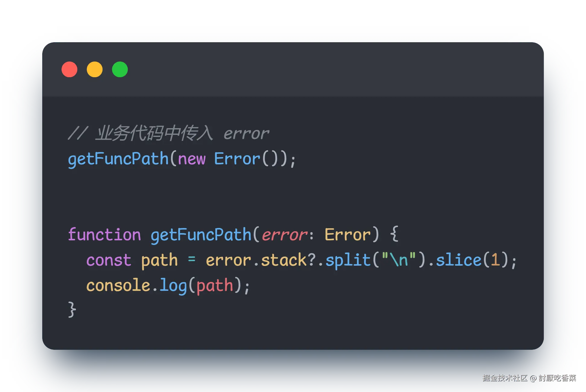Click the gray Chinese comment line

click(x=154, y=133)
